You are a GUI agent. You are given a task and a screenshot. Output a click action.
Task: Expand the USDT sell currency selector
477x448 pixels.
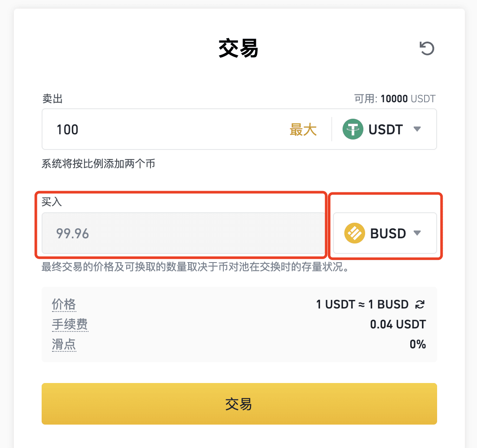click(x=384, y=129)
